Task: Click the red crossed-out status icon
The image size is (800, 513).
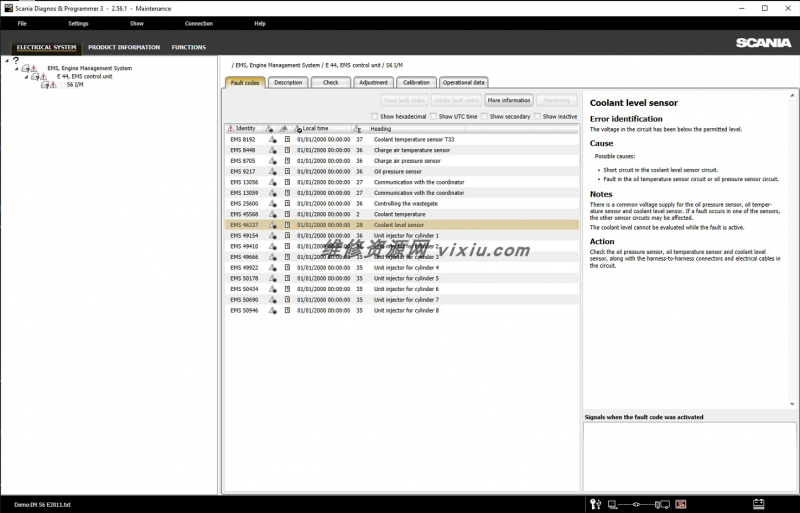Action: point(681,504)
